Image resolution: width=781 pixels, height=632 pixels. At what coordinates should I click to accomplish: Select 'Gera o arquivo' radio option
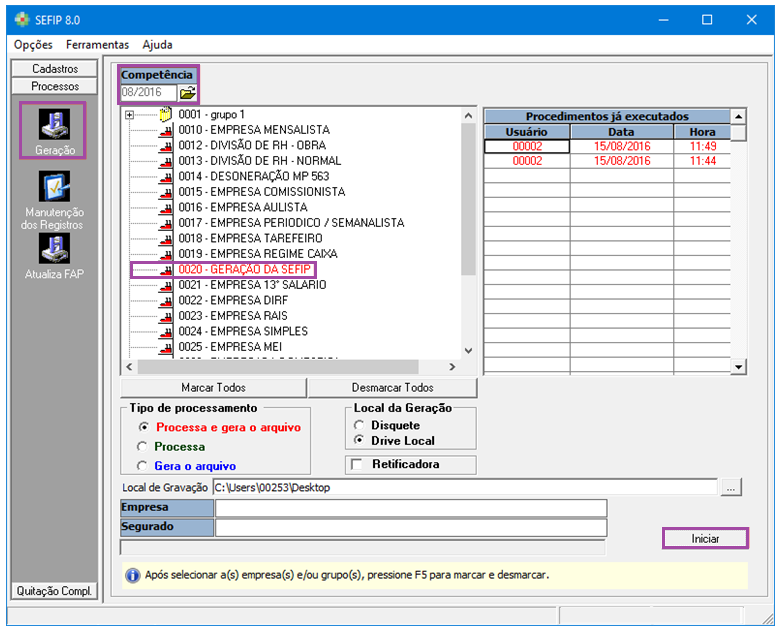pyautogui.click(x=142, y=466)
